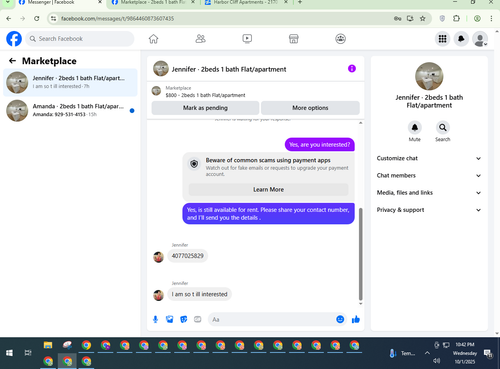This screenshot has height=369, width=500.
Task: Click the 'I am so t ill interested' message
Action: pos(199,294)
